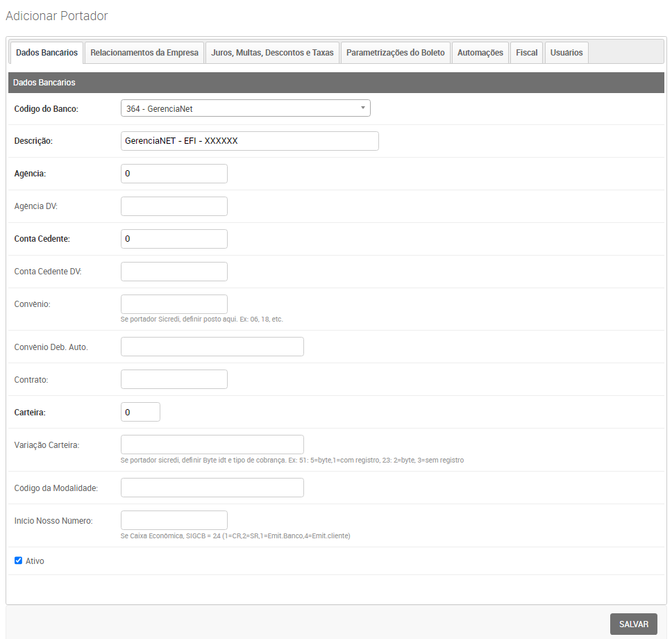Toggle the Ativo checkbox
Image resolution: width=672 pixels, height=639 pixels.
(19, 561)
